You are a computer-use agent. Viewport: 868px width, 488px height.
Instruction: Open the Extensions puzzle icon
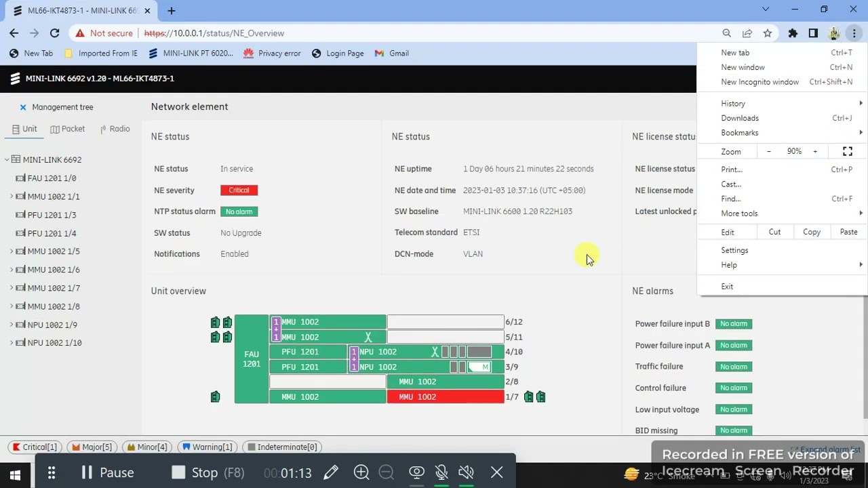click(793, 33)
